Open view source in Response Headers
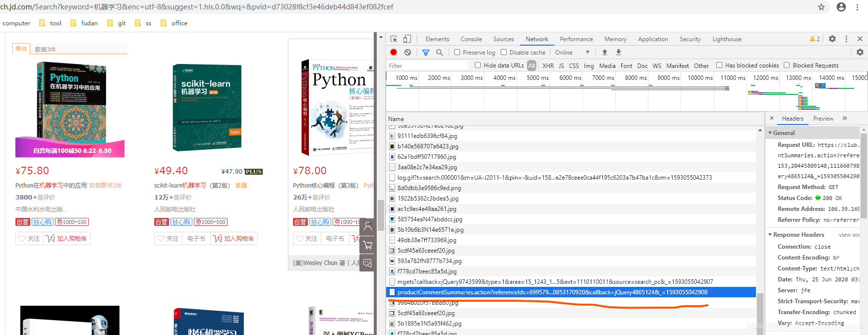This screenshot has width=868, height=335. click(850, 235)
